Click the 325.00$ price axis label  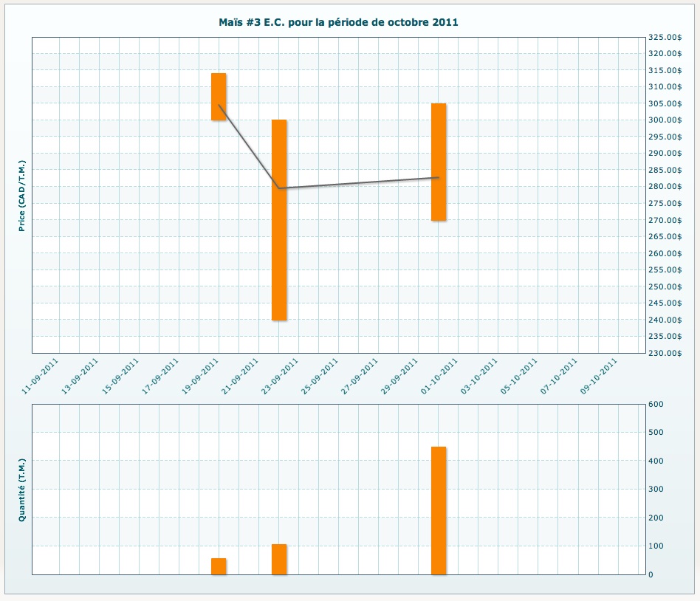tap(664, 37)
